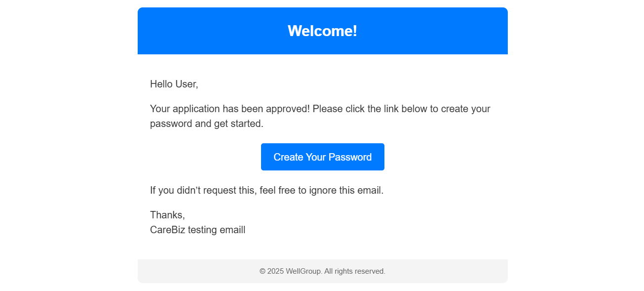
Task: Click the Create Your Password button
Action: (322, 157)
